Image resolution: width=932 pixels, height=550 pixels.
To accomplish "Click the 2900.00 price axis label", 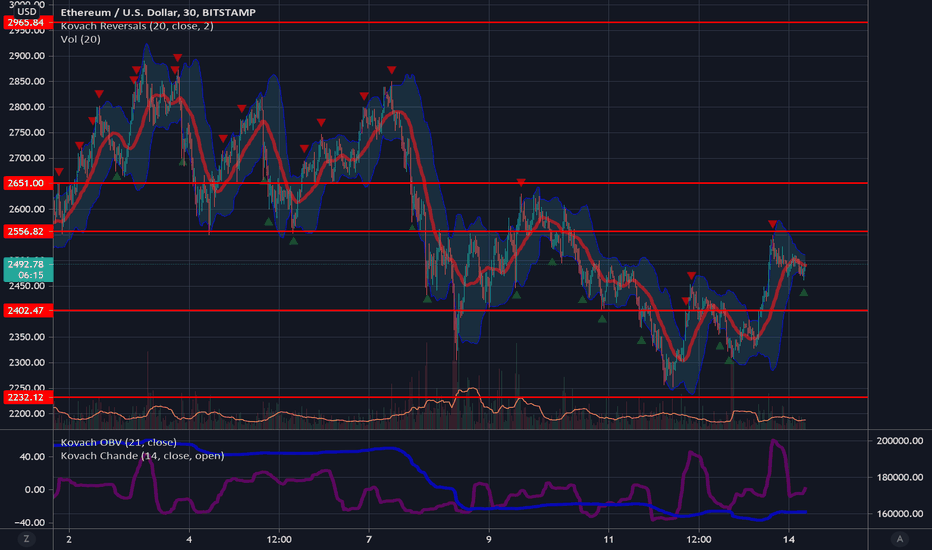I will click(x=27, y=56).
